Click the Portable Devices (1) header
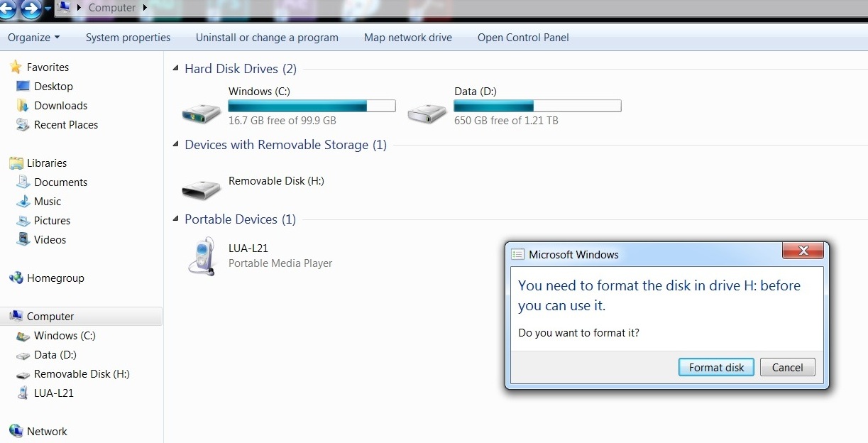 coord(240,219)
